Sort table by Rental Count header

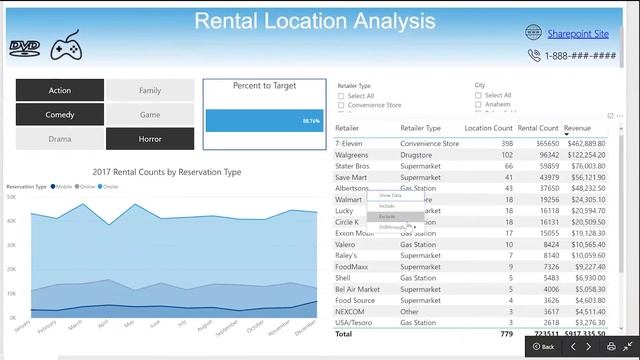538,128
